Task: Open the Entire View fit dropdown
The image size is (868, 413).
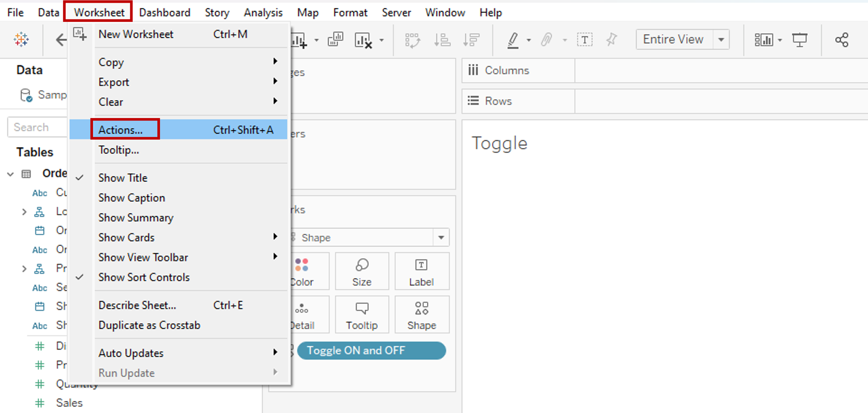Action: pos(721,40)
